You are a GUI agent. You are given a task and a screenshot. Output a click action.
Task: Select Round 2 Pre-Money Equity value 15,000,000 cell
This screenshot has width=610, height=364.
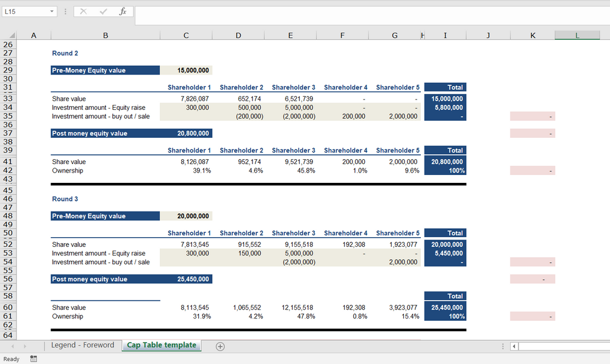click(186, 70)
